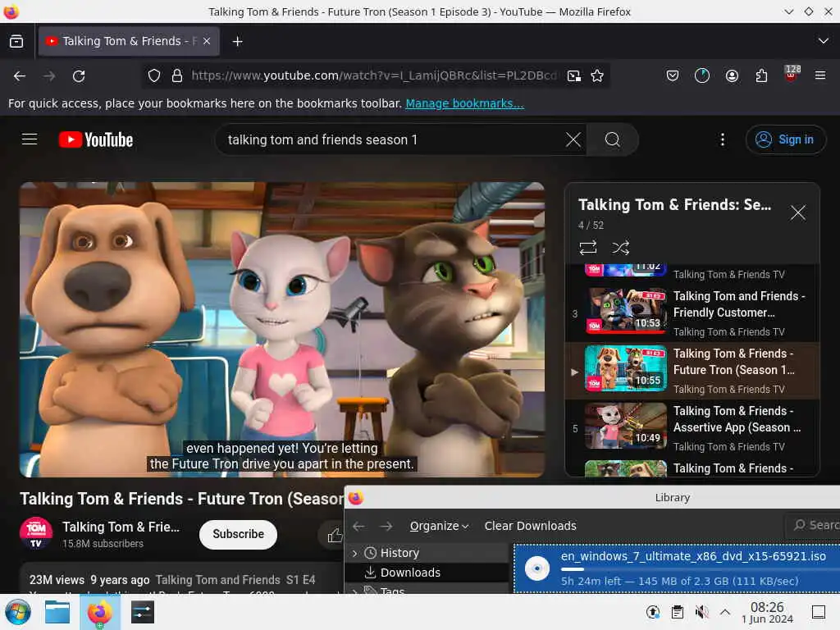
Task: Click show desktop button
Action: [x=818, y=612]
